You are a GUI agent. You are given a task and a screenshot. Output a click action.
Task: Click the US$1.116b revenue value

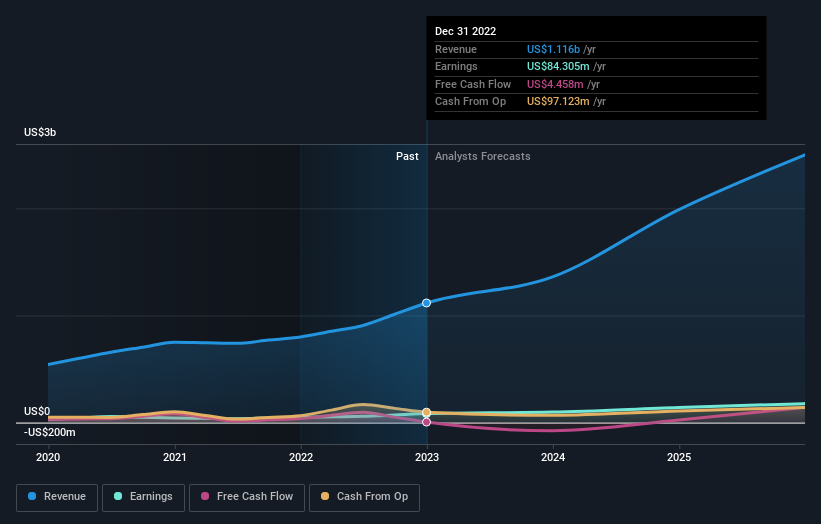click(553, 49)
